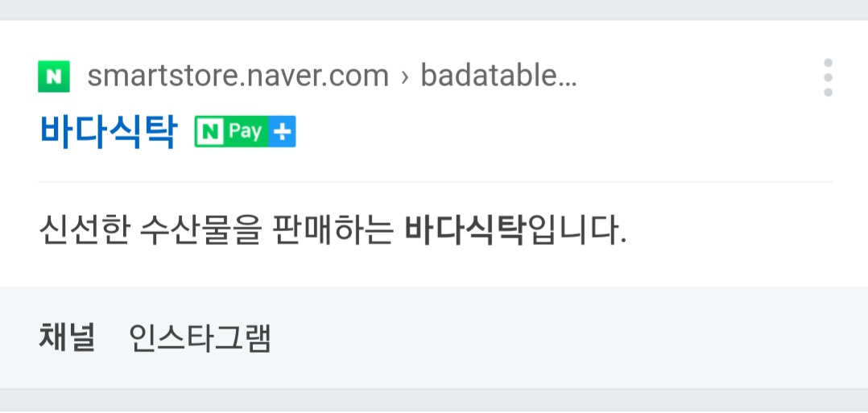This screenshot has height=413, width=868.
Task: Click the 채널 section label
Action: tap(67, 337)
